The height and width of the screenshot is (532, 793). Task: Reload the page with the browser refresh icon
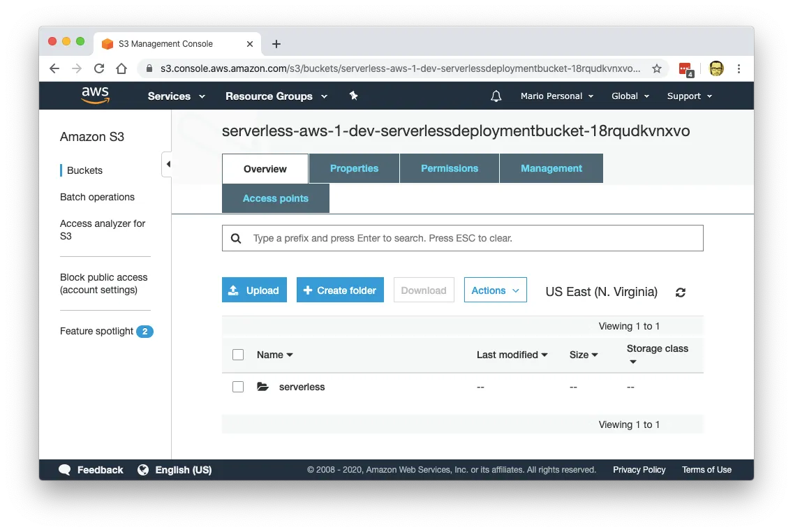(x=99, y=69)
